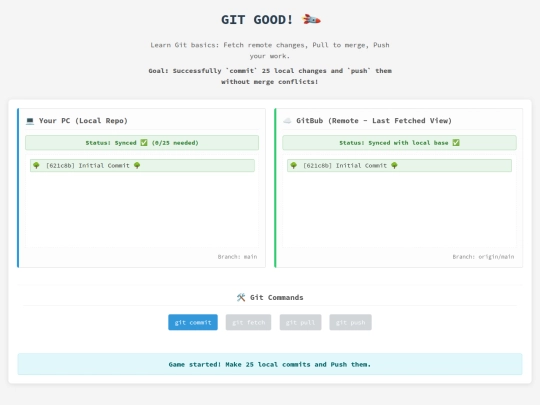Screen dimensions: 540x405
Task: Click the GIT GOOD! title
Action: 257,20
